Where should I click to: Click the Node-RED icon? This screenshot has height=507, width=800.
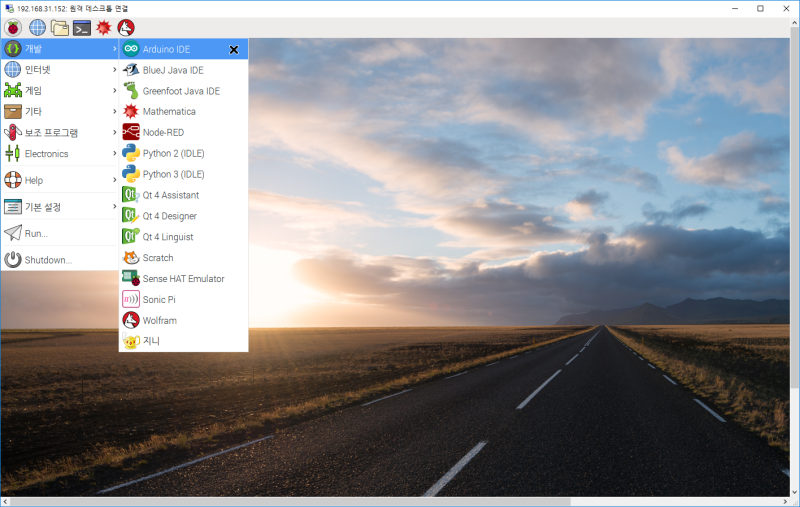pos(131,132)
